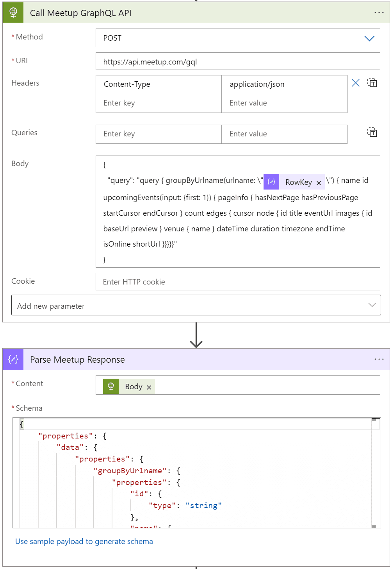Click the RowKey token icon in Body
The height and width of the screenshot is (569, 392).
(271, 182)
